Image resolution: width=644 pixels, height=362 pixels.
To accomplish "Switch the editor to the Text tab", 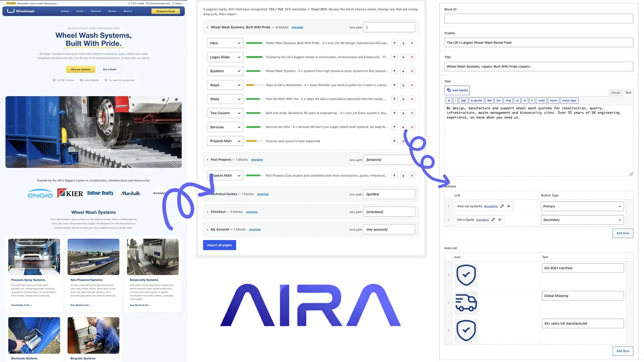I will click(x=628, y=93).
